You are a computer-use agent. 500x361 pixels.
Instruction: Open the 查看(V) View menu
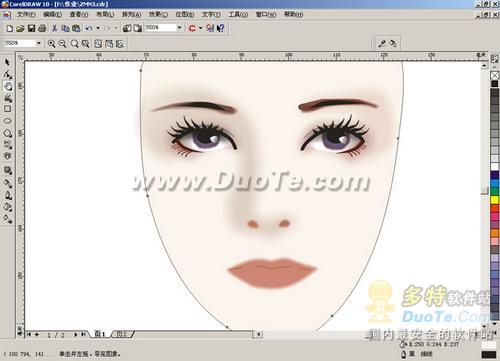(x=79, y=14)
